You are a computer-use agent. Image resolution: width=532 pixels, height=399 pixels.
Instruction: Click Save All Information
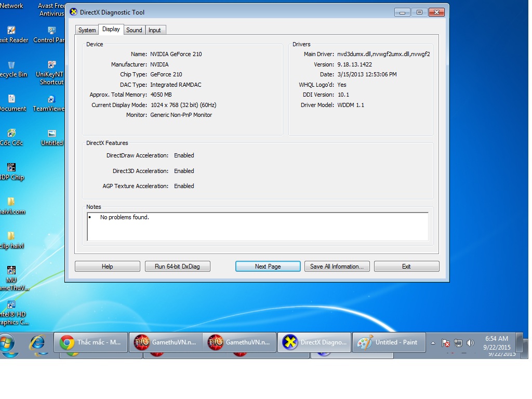[337, 267]
